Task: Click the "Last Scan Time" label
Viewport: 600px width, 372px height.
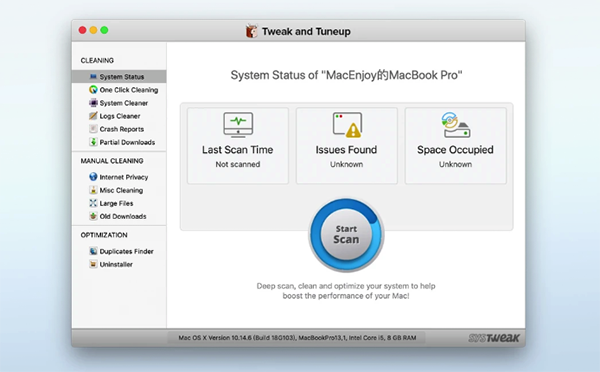Action: point(238,150)
